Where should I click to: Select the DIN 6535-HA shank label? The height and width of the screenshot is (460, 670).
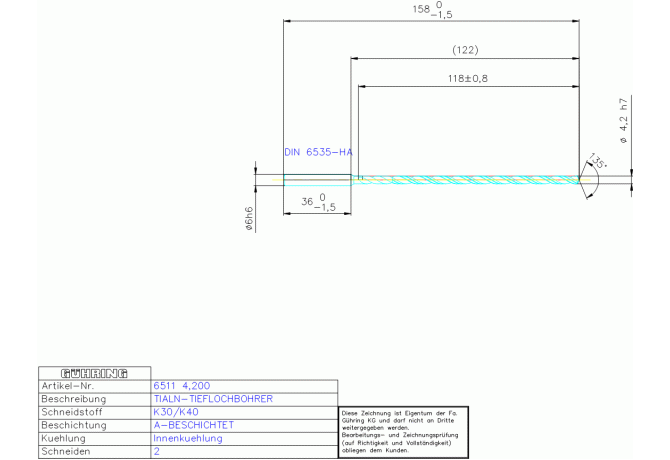[x=318, y=153]
